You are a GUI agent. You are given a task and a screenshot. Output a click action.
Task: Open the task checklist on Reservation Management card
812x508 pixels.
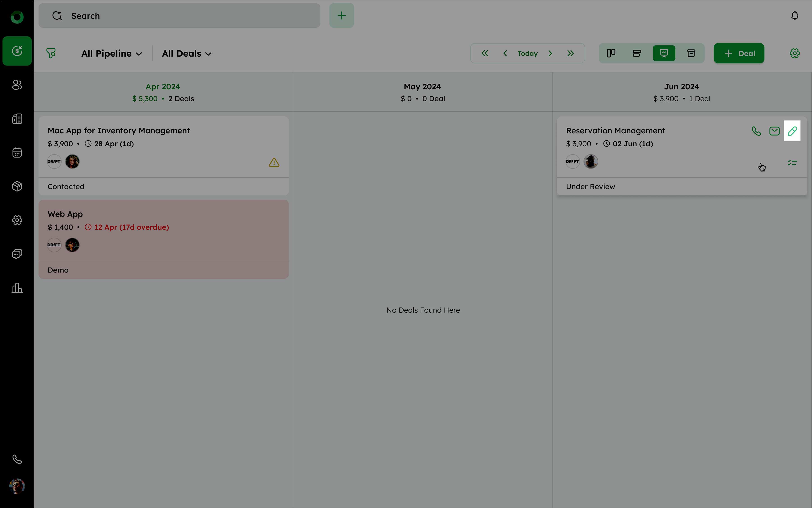pyautogui.click(x=792, y=163)
